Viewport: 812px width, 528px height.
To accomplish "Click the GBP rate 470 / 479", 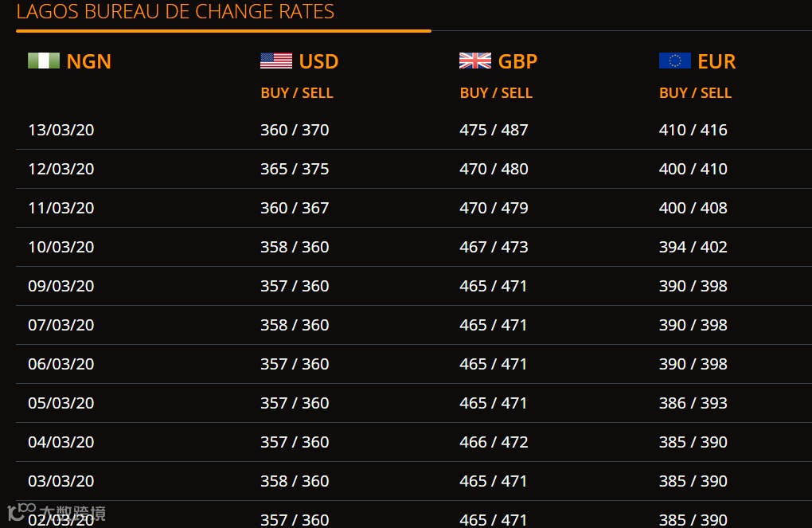I will click(x=494, y=208).
